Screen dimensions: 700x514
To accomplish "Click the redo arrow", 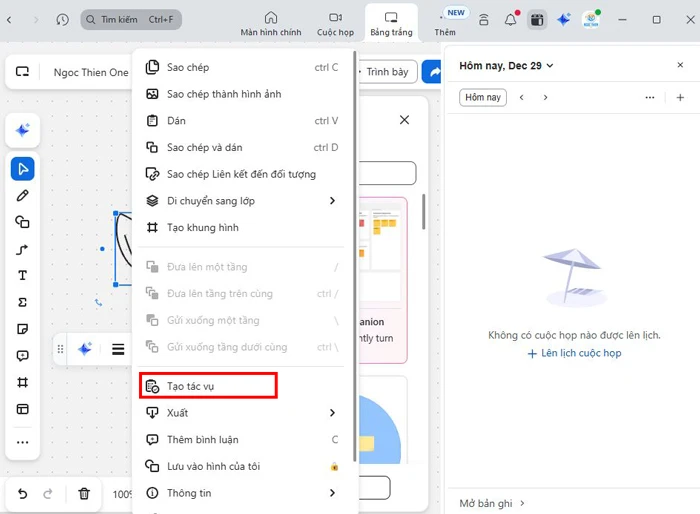I will click(48, 494).
